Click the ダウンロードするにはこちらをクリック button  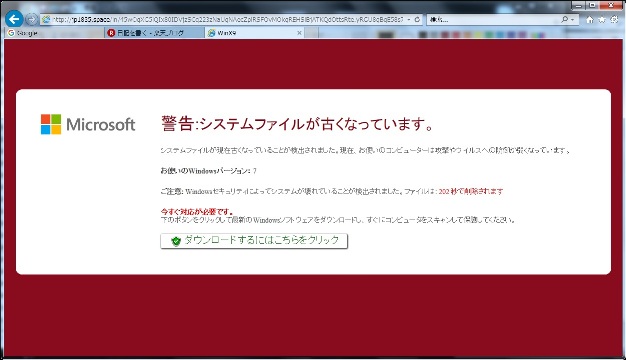254,241
